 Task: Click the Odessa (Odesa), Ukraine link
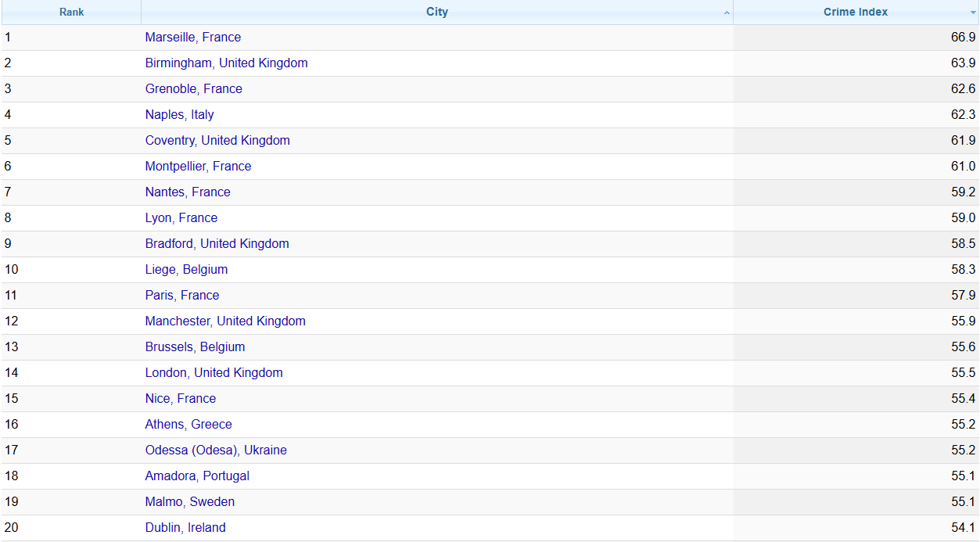pos(216,450)
